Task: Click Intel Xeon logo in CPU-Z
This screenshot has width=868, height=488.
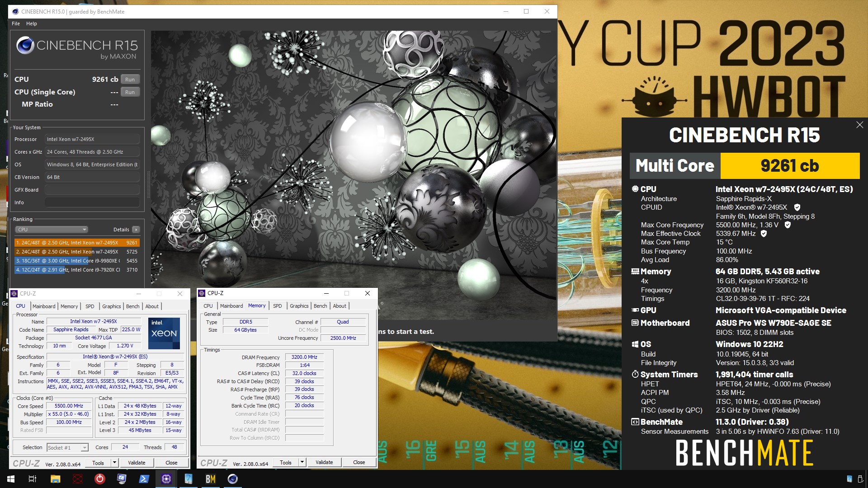Action: click(164, 333)
